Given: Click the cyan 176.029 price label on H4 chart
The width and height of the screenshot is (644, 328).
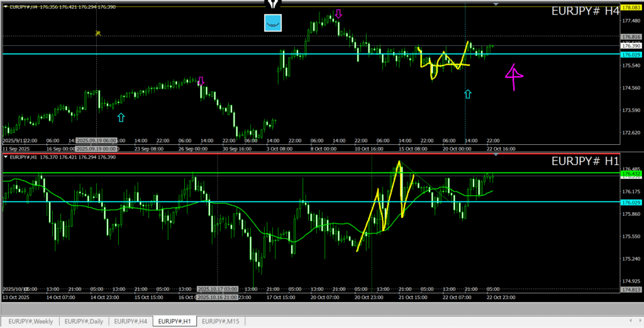Looking at the screenshot, I should coord(630,55).
